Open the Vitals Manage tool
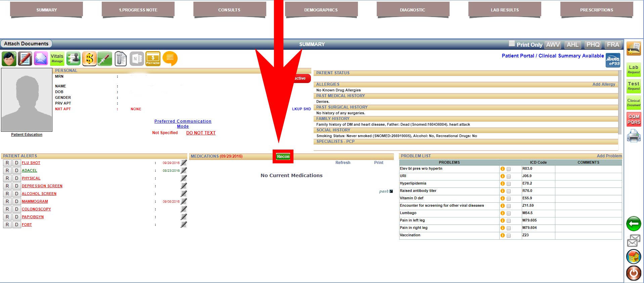 click(x=57, y=59)
